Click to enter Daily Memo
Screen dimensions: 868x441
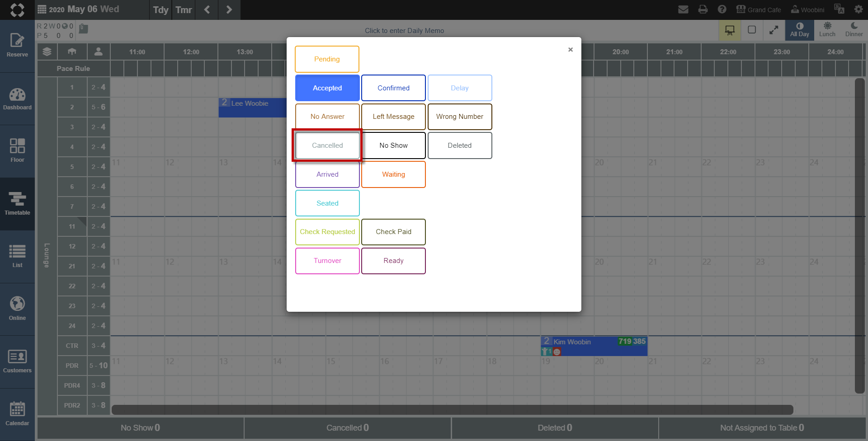tap(404, 31)
